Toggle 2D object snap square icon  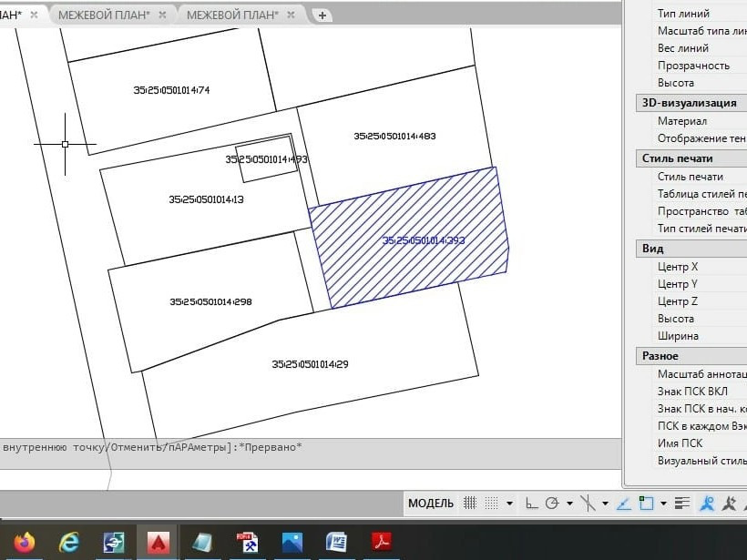pyautogui.click(x=646, y=503)
